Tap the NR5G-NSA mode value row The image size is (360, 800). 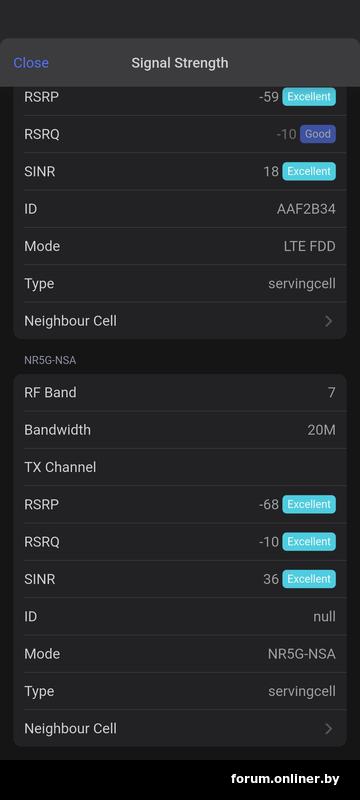(180, 654)
